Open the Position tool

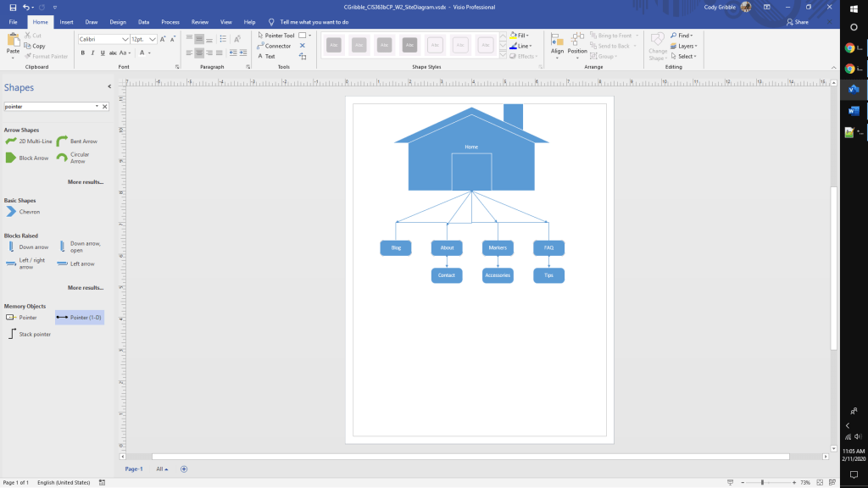tap(577, 44)
